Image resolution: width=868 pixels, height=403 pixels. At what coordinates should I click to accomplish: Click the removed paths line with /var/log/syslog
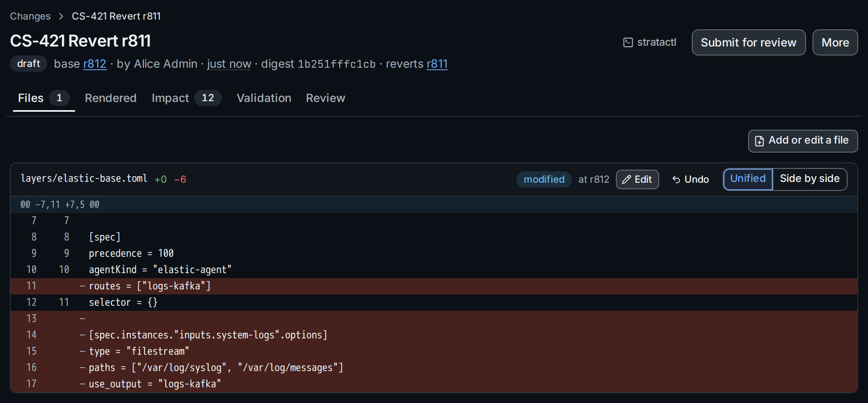tap(434, 368)
